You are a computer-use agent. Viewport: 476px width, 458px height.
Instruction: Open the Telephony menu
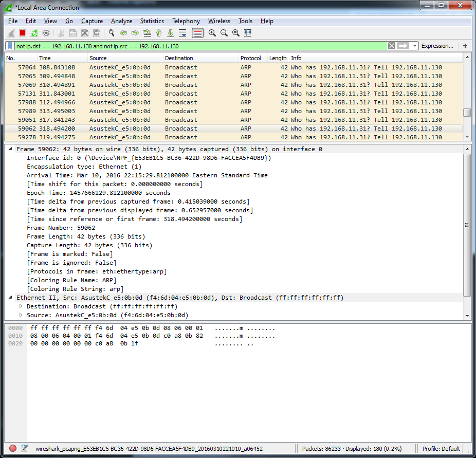[186, 21]
